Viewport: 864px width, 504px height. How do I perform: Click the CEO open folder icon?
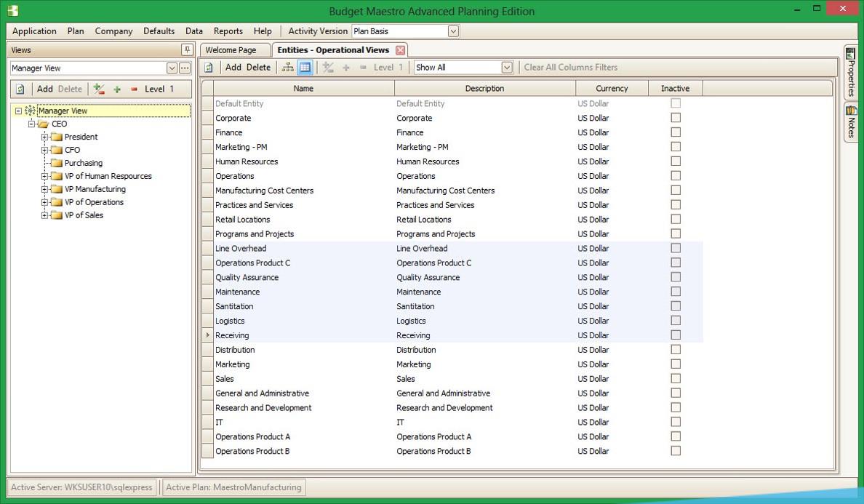tap(44, 124)
